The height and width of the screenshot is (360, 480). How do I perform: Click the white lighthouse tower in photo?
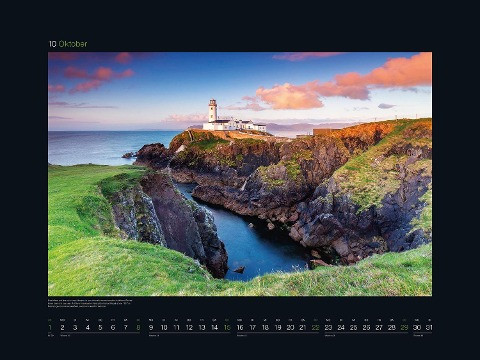click(213, 111)
